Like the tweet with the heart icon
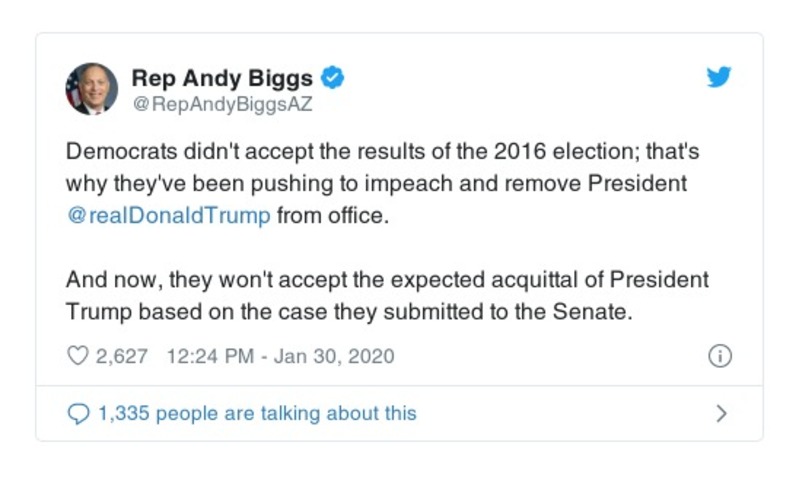The image size is (799, 490). (x=77, y=356)
